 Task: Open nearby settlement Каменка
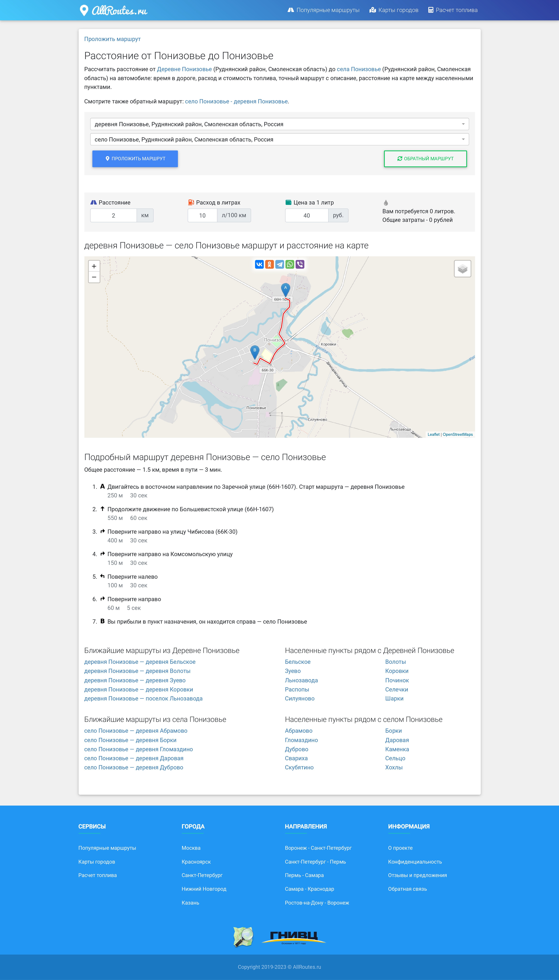(397, 749)
